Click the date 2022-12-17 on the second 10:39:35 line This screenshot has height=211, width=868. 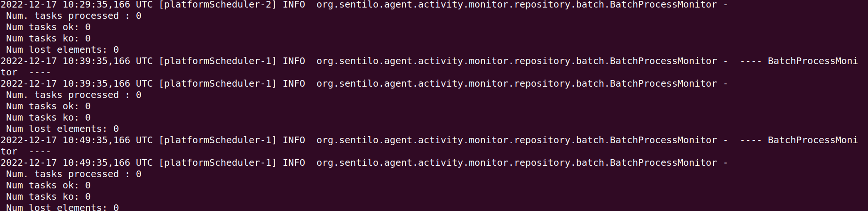pyautogui.click(x=28, y=84)
